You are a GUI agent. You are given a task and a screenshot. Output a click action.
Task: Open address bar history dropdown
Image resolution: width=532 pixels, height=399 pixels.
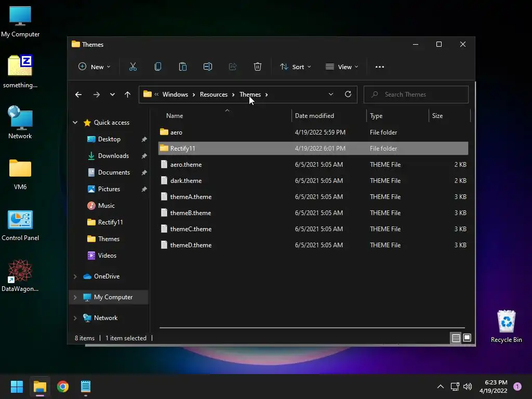[x=331, y=95]
